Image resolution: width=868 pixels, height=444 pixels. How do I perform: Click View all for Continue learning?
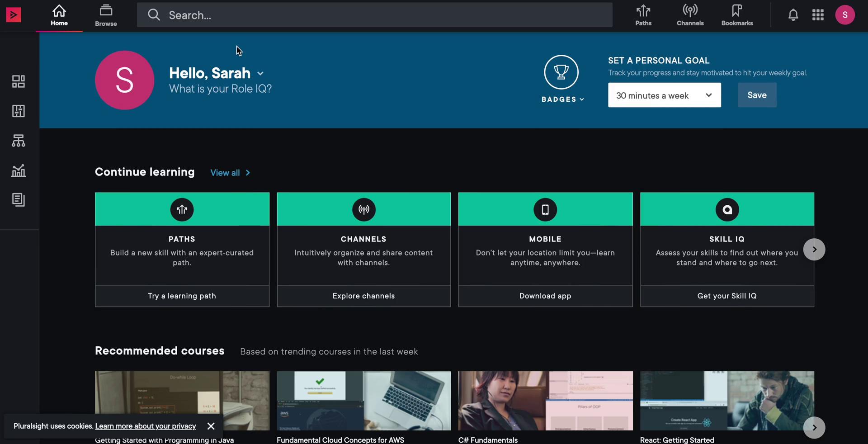(x=230, y=173)
